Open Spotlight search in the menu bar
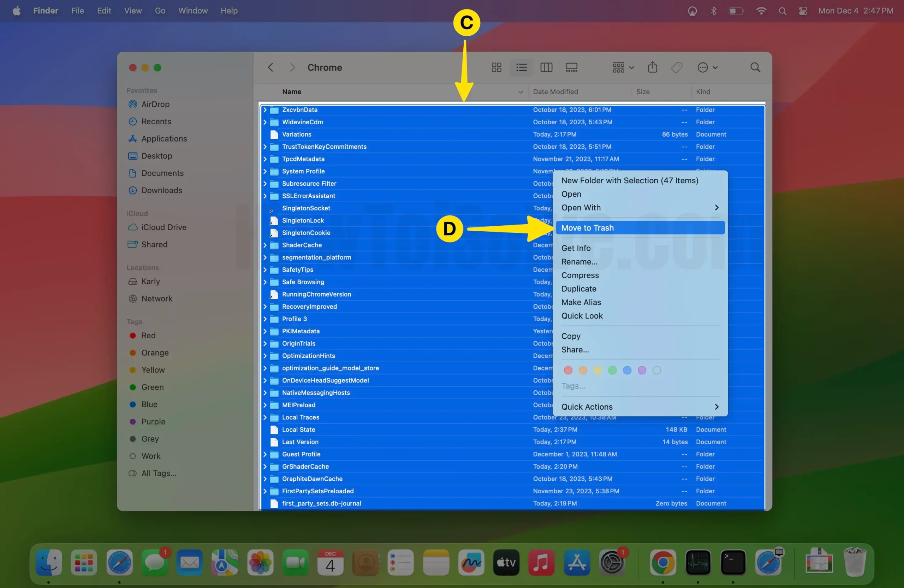This screenshot has width=904, height=588. pyautogui.click(x=782, y=11)
